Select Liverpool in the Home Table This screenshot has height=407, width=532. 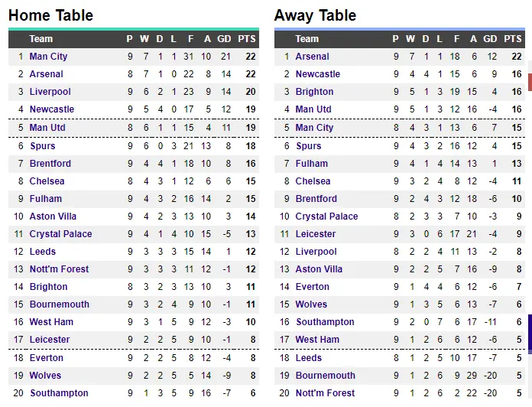tap(50, 92)
